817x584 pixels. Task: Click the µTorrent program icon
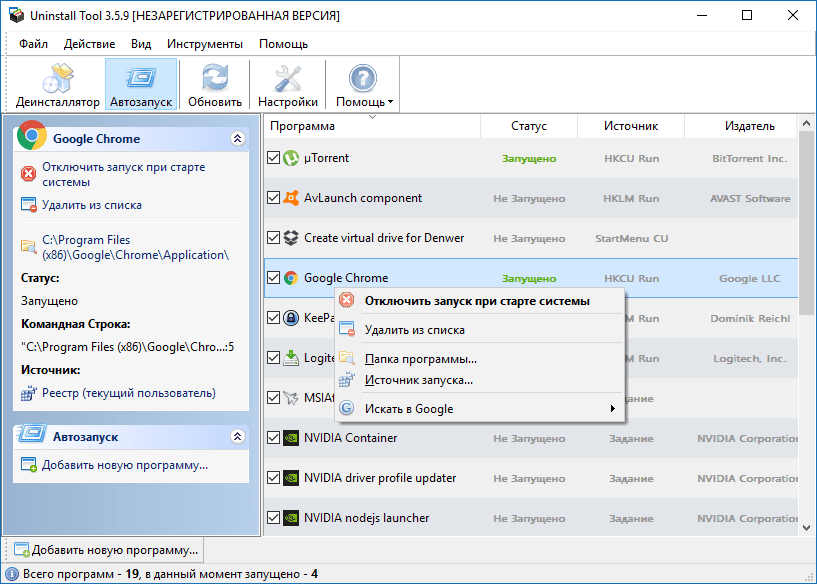point(291,158)
